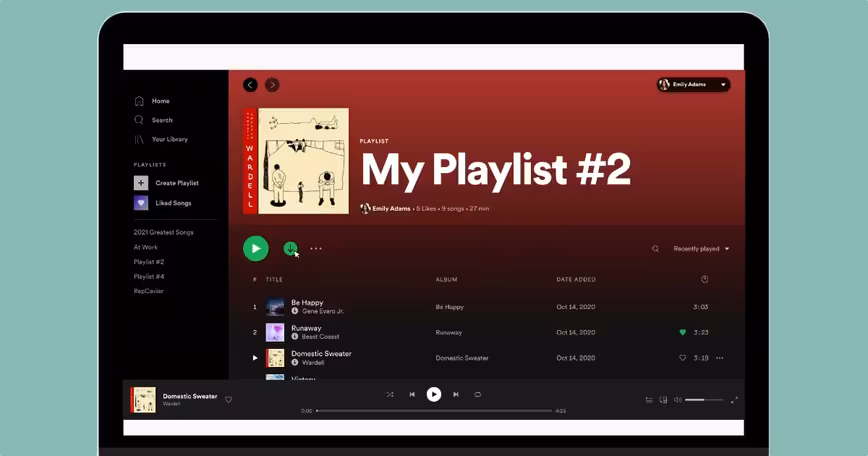Like Domestic Sweater with row heart
The height and width of the screenshot is (456, 868).
pos(683,358)
